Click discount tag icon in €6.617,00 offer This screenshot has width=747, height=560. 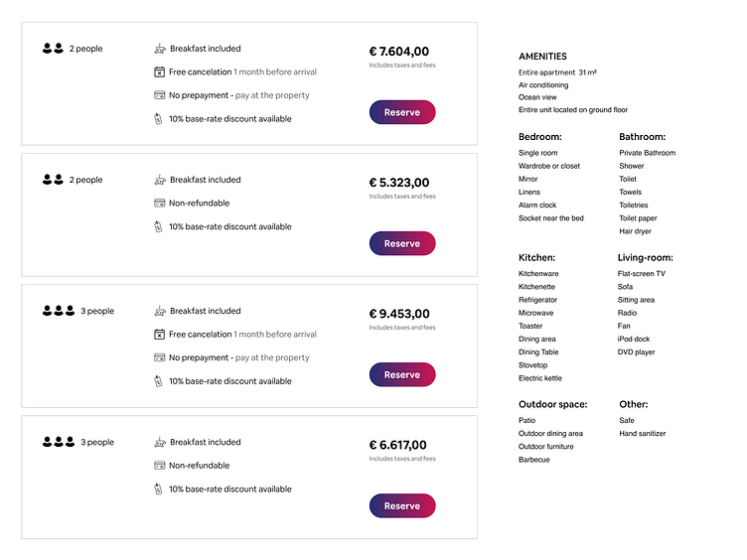[x=159, y=489]
